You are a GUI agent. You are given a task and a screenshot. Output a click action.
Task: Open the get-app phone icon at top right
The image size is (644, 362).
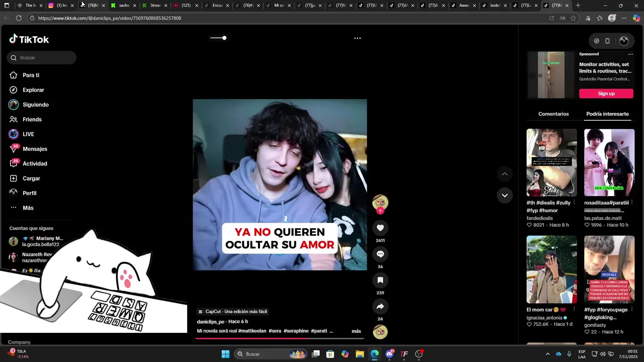[607, 41]
